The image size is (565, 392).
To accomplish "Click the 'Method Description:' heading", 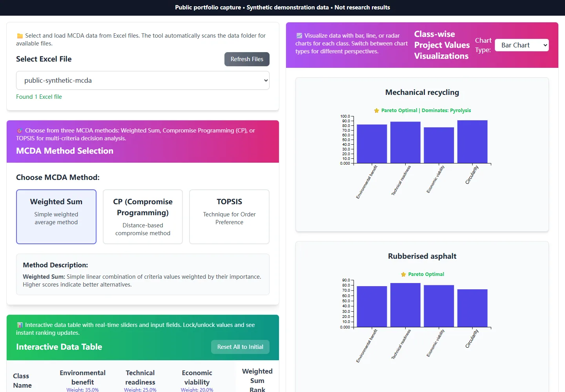I will click(55, 265).
